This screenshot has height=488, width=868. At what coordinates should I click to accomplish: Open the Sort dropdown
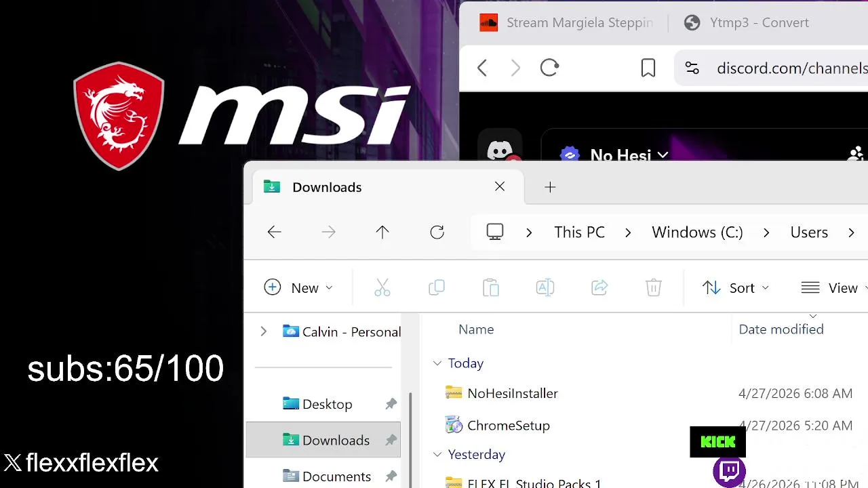736,288
